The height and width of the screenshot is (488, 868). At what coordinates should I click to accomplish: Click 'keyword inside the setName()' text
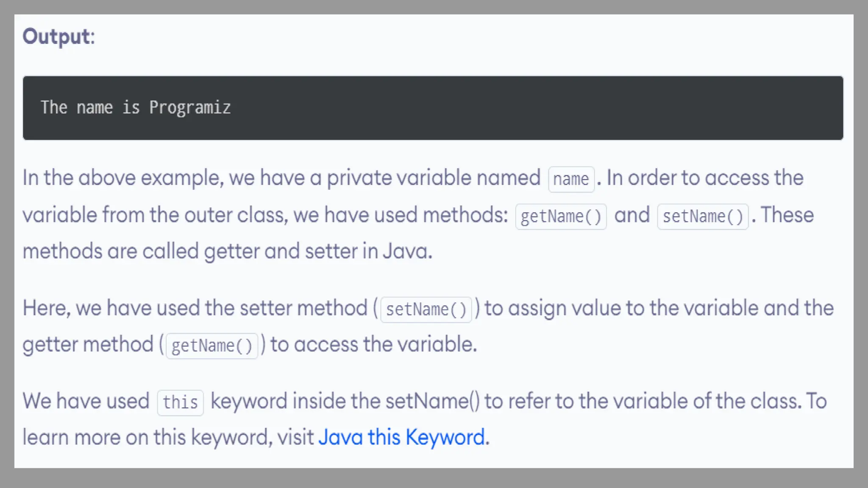coord(345,401)
